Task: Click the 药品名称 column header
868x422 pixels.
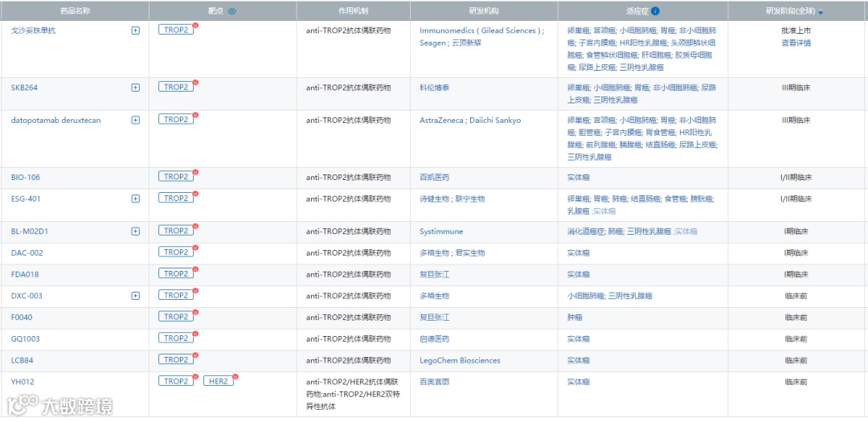Action: 74,11
